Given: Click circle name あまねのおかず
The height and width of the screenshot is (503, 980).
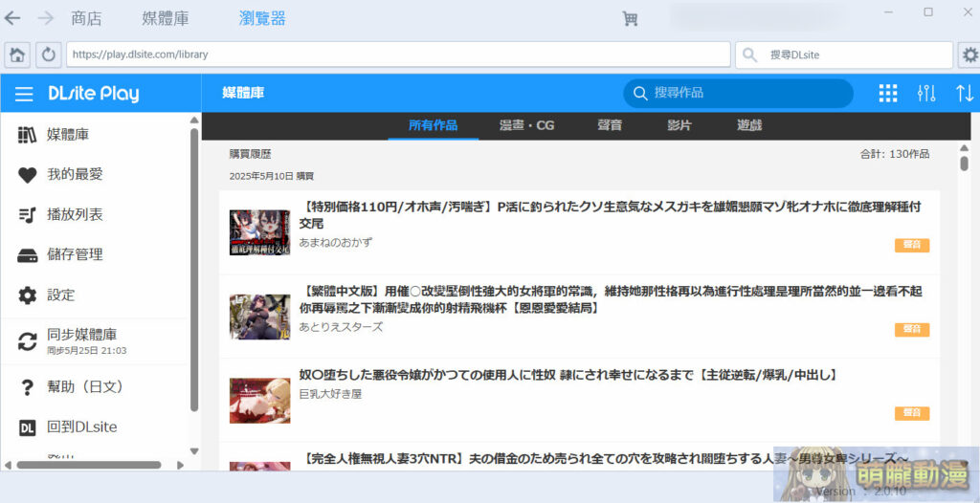Looking at the screenshot, I should tap(335, 242).
